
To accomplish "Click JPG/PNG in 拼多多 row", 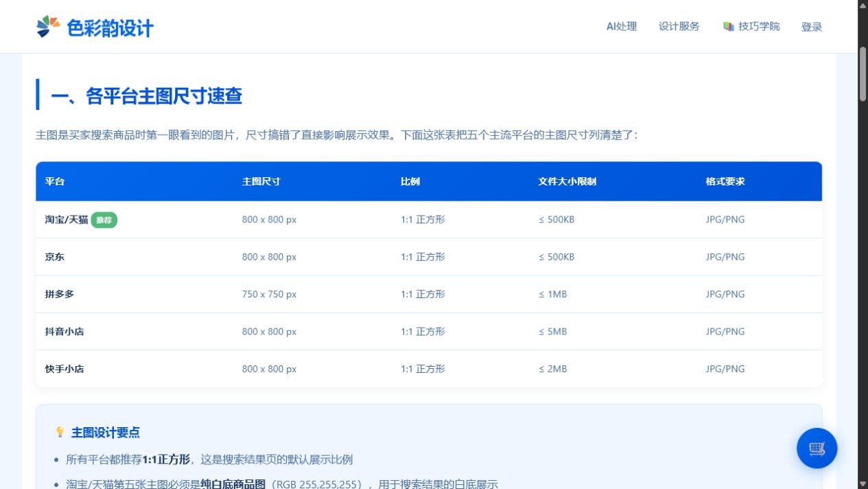I will (725, 294).
